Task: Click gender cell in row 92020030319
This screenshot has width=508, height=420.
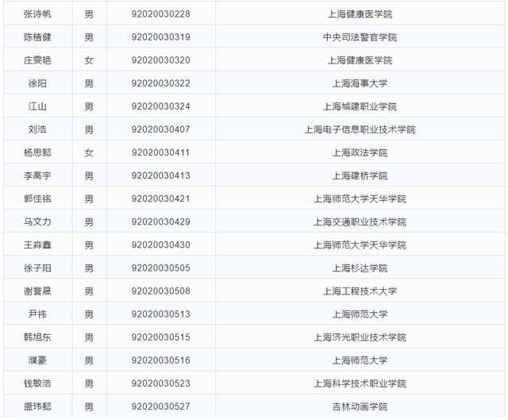Action: [89, 37]
